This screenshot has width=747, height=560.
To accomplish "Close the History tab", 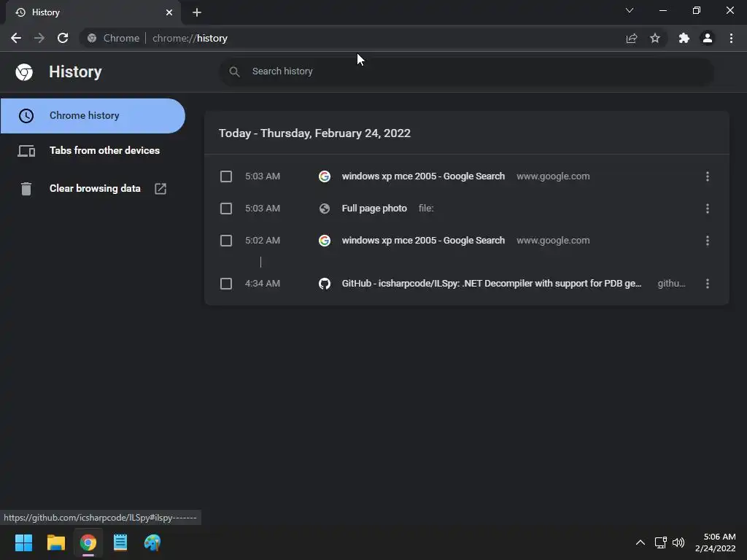I will (169, 12).
